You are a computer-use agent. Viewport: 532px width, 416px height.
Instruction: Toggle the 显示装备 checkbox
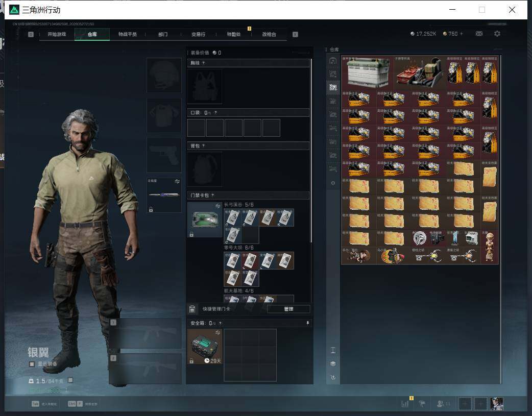32,364
